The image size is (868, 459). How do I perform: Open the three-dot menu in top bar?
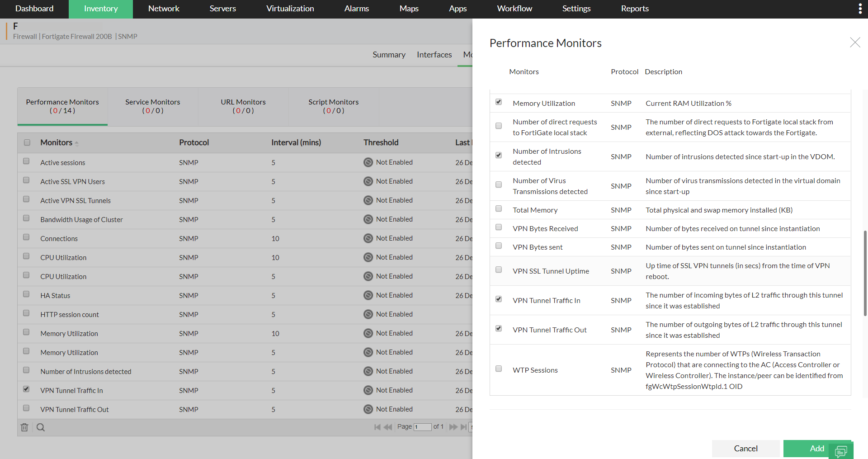pos(860,9)
